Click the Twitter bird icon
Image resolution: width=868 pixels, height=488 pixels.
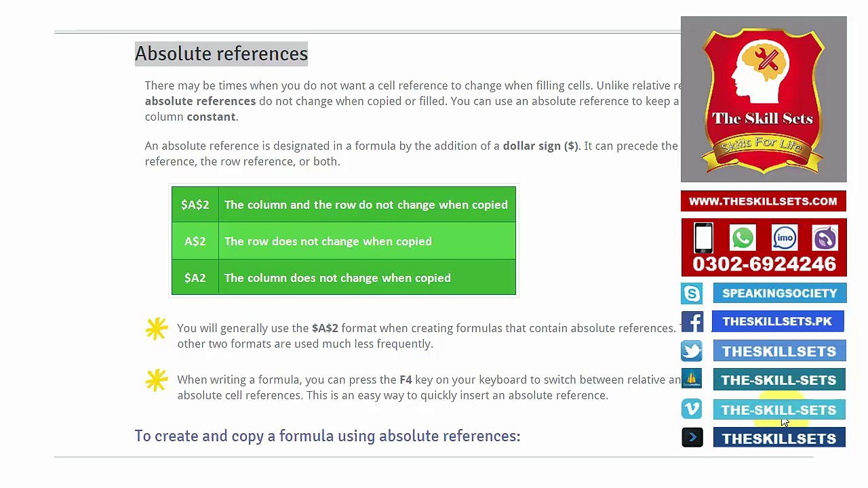click(692, 351)
